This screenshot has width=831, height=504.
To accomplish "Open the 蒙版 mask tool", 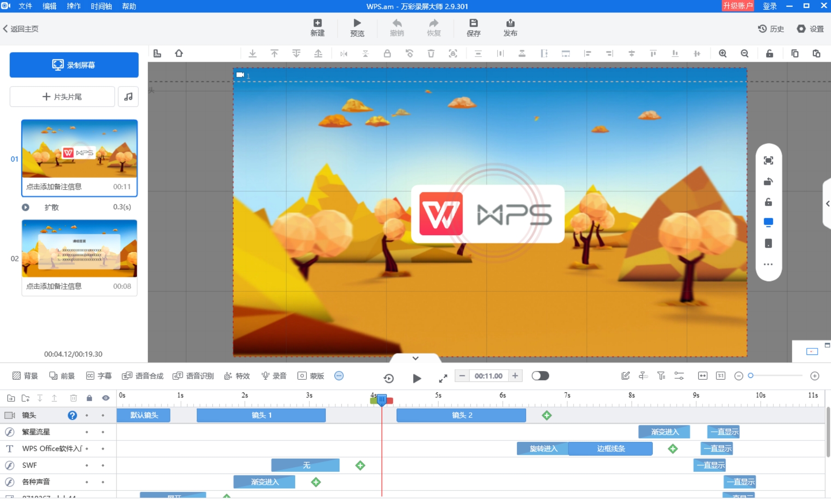I will coord(311,376).
